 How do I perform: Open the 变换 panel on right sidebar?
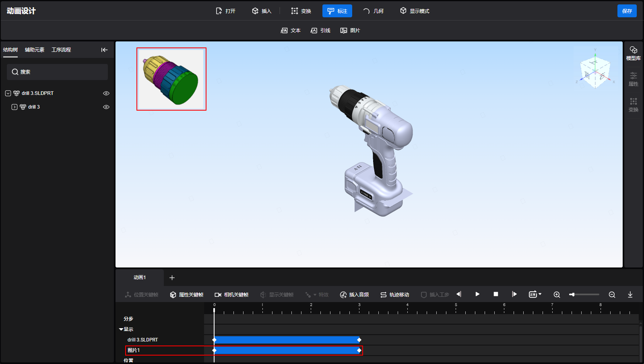[634, 105]
